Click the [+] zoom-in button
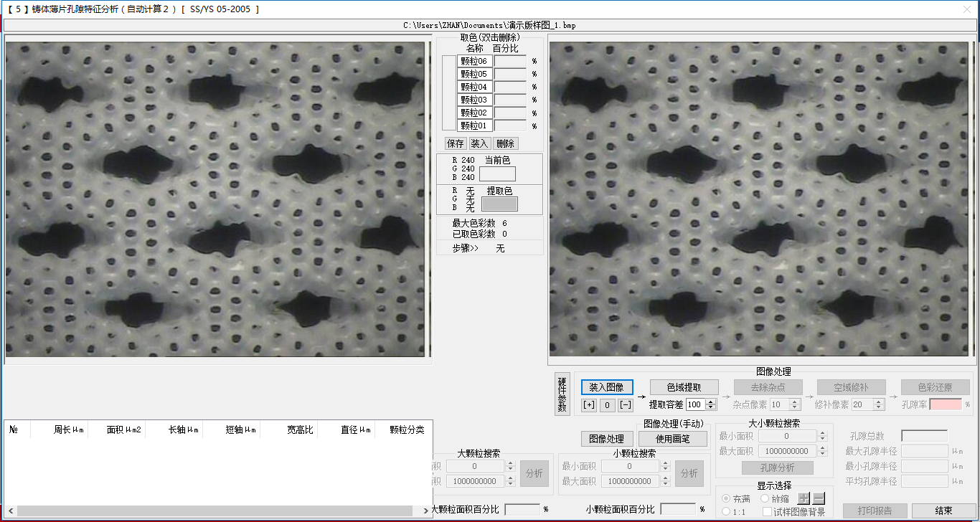The width and height of the screenshot is (980, 522). point(589,405)
